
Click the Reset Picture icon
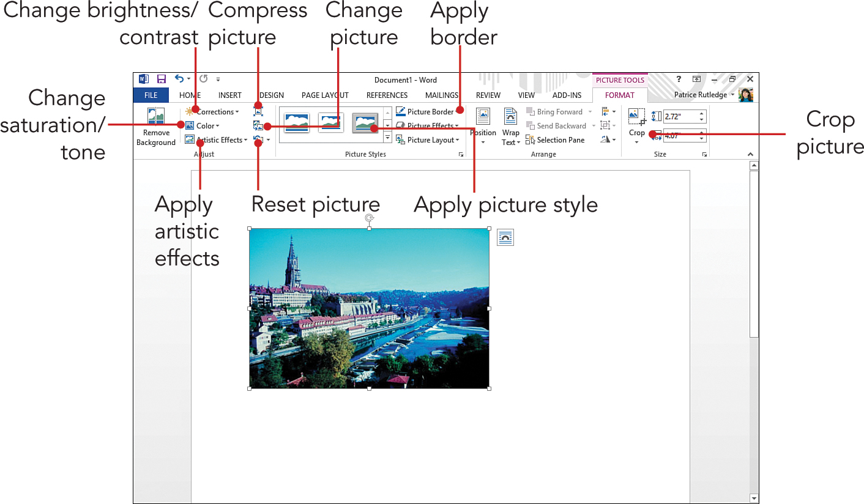coord(258,141)
